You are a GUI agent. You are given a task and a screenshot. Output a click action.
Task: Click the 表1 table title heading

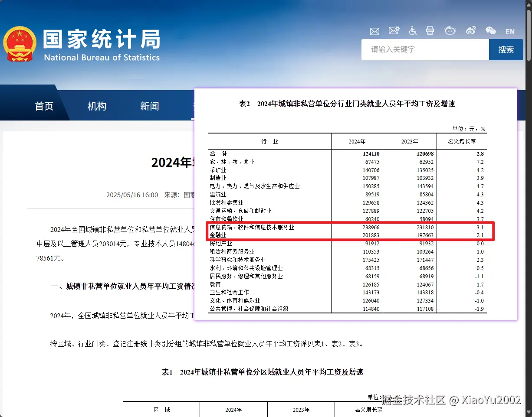[263, 372]
